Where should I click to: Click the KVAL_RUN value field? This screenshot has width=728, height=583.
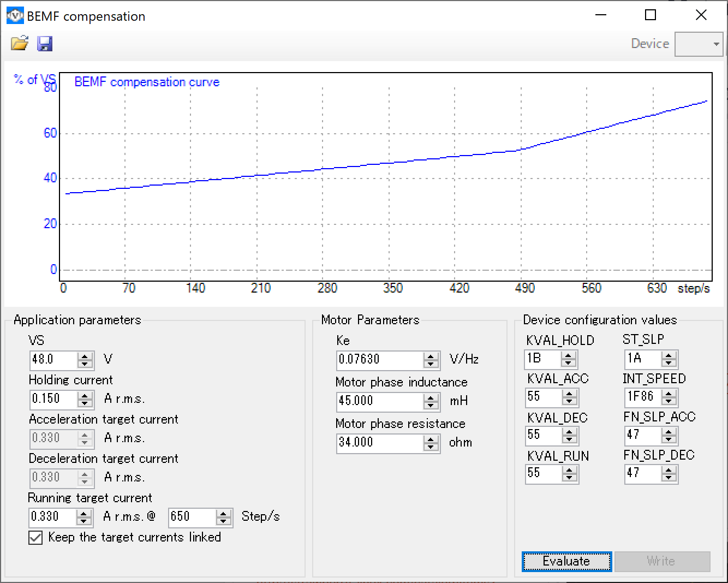click(x=543, y=473)
